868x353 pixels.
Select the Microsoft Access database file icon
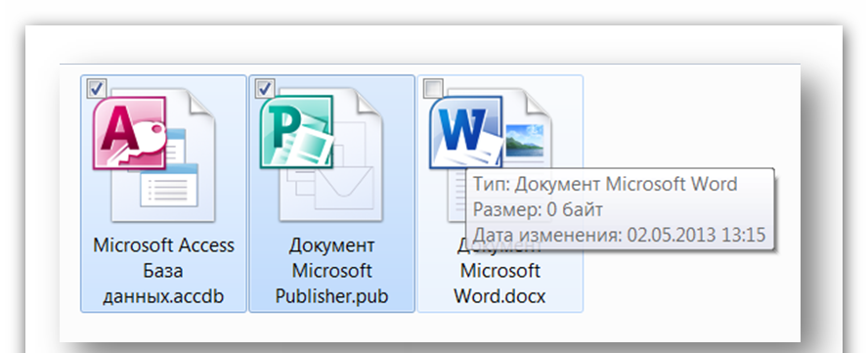pos(154,155)
